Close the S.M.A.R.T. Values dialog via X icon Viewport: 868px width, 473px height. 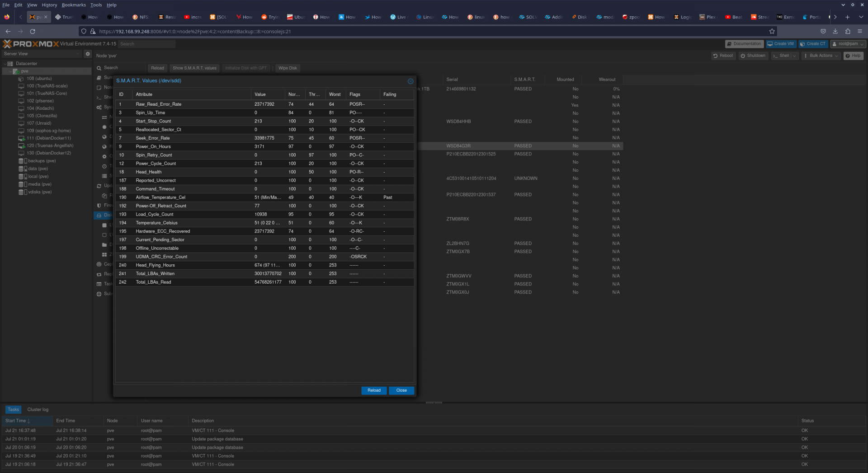tap(410, 81)
